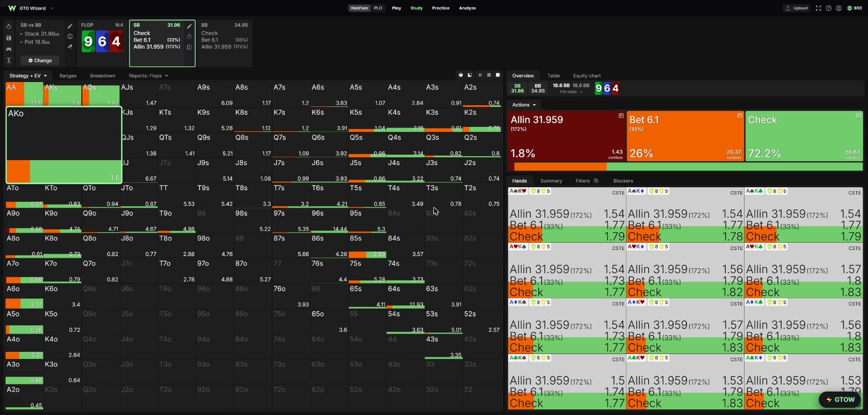Click the Upload button
Viewport: 868px width, 415px height.
coord(797,8)
